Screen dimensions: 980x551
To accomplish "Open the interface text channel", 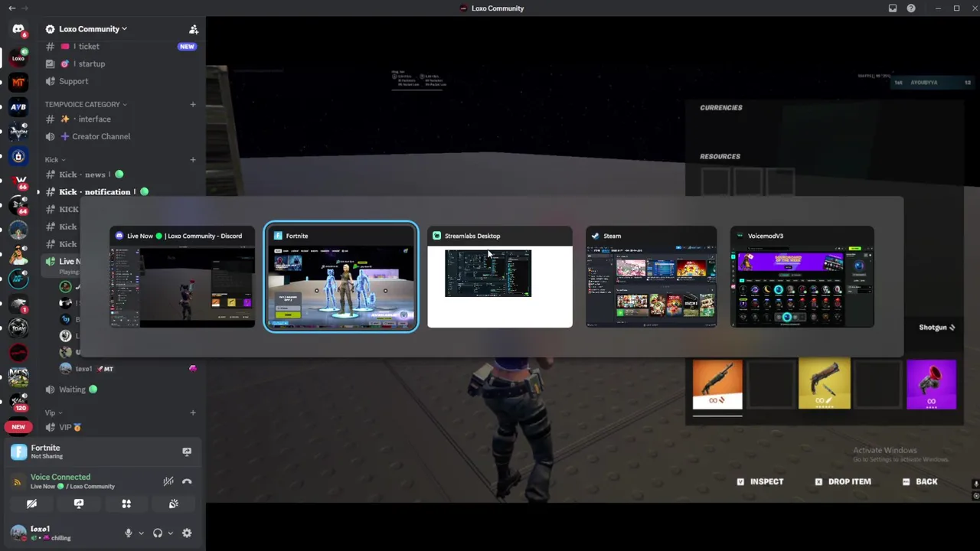I will tap(121, 119).
